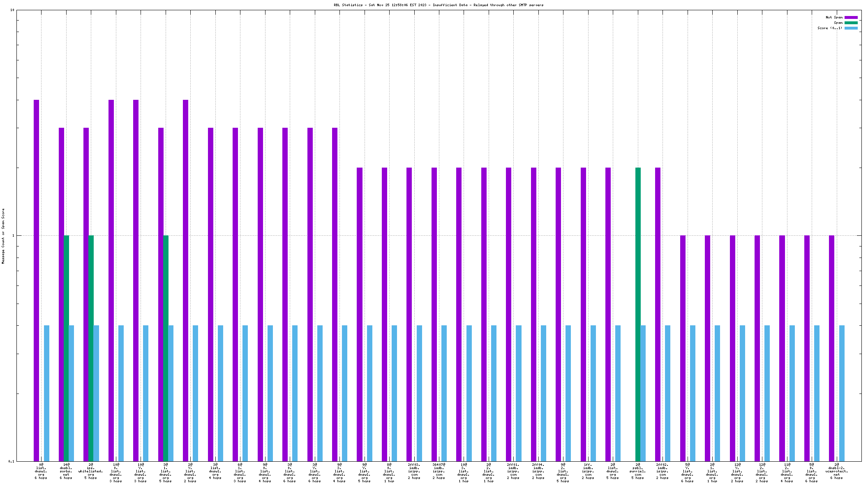
Task: Click the Not Spam legend text
Action: (834, 17)
